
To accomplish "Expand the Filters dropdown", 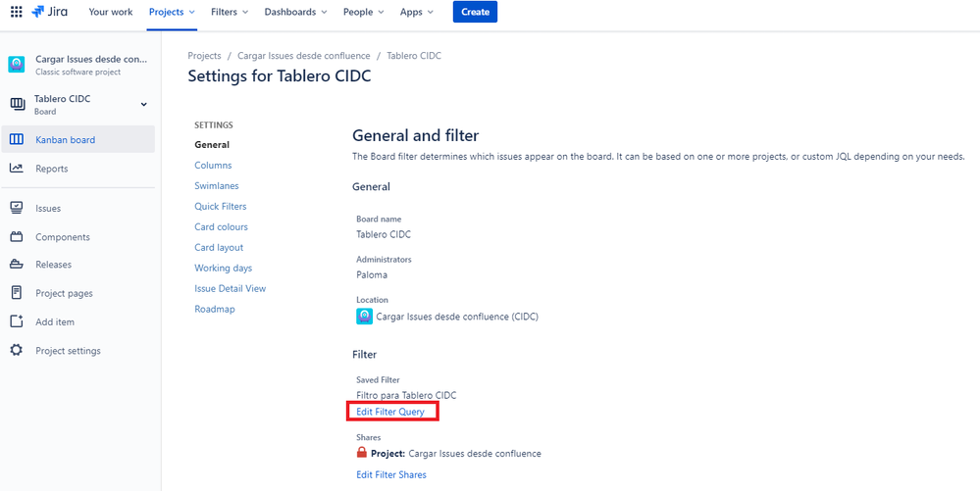I will [230, 12].
